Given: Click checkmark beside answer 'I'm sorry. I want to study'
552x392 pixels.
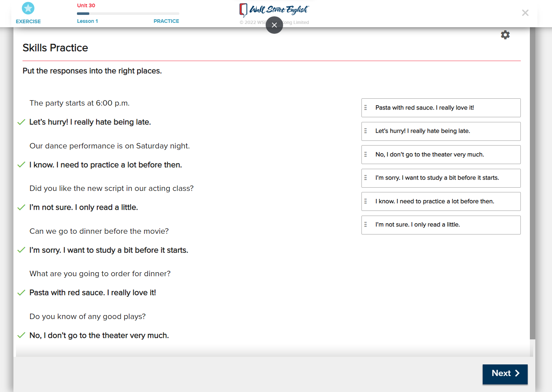Looking at the screenshot, I should point(21,250).
